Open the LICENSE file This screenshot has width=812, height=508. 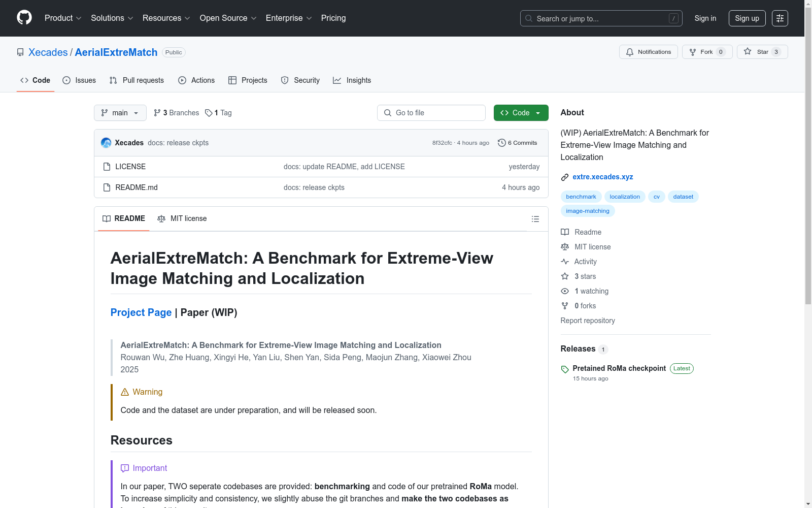130,167
